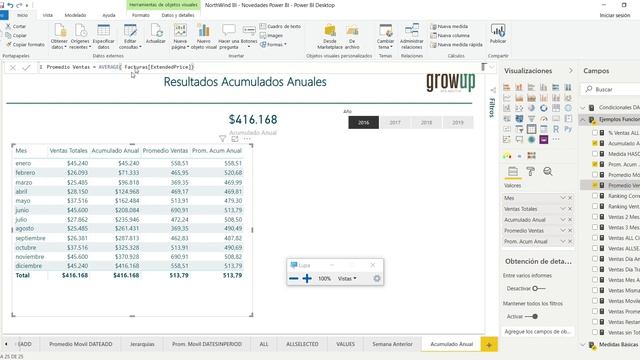Screen dimensions: 640x360
Task: Open Semana Anterior page tab
Action: [x=392, y=344]
